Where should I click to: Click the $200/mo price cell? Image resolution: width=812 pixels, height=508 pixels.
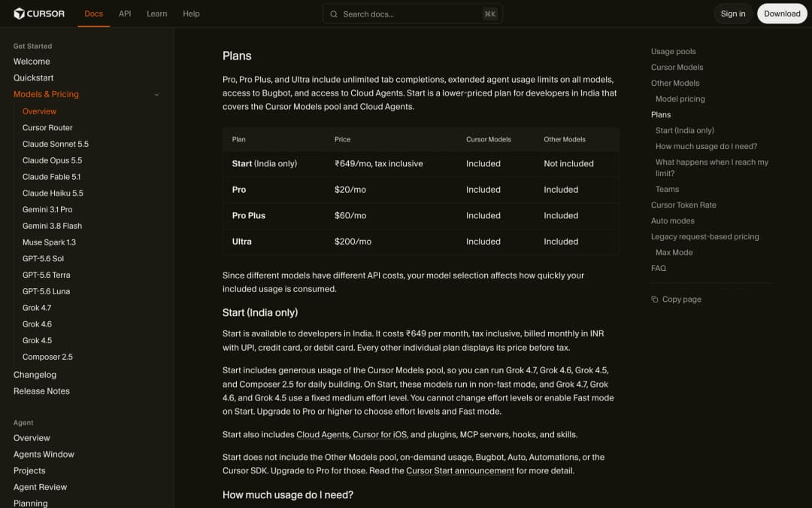[x=353, y=242]
